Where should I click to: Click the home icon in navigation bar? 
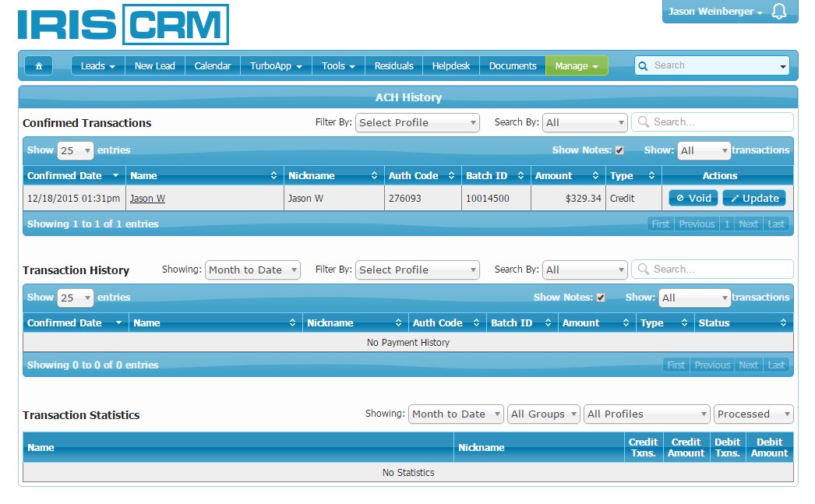click(38, 66)
